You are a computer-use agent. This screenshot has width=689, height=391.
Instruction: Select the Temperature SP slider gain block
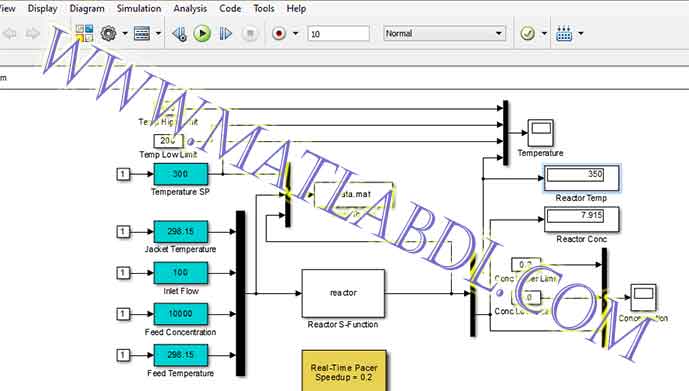tap(181, 174)
